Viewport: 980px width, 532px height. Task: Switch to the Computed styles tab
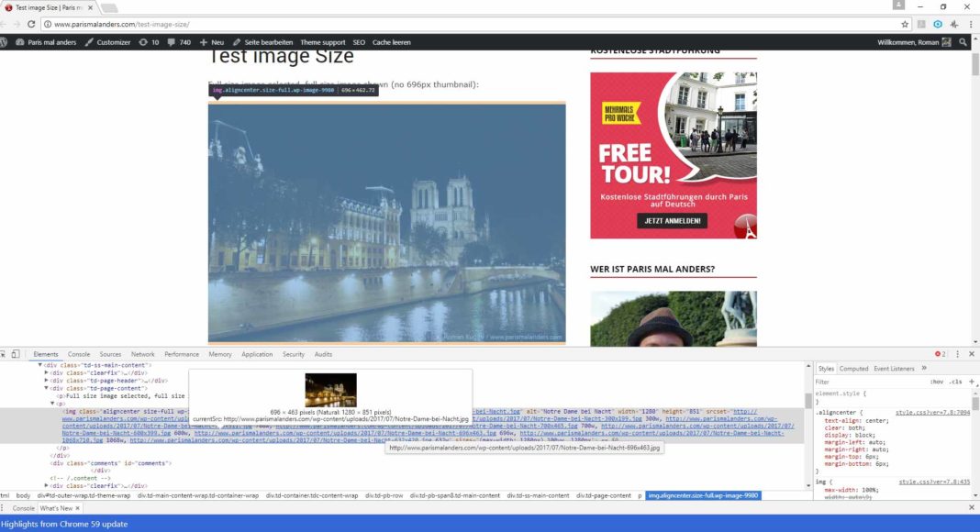click(853, 369)
